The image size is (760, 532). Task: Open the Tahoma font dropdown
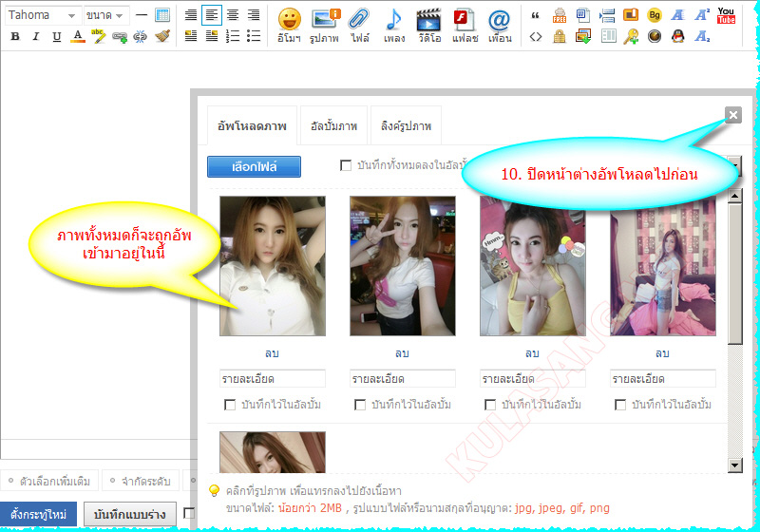pos(43,15)
